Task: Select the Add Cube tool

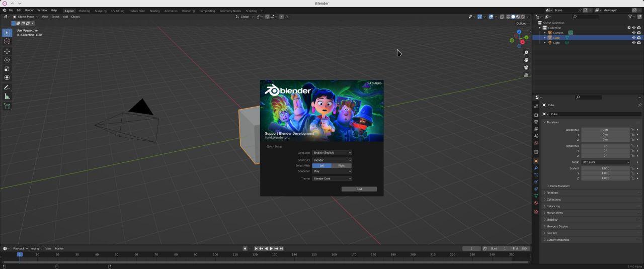Action: pos(7,106)
